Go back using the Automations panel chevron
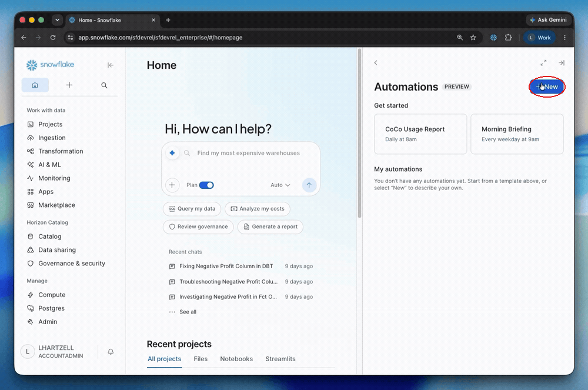588x390 pixels. [x=376, y=63]
